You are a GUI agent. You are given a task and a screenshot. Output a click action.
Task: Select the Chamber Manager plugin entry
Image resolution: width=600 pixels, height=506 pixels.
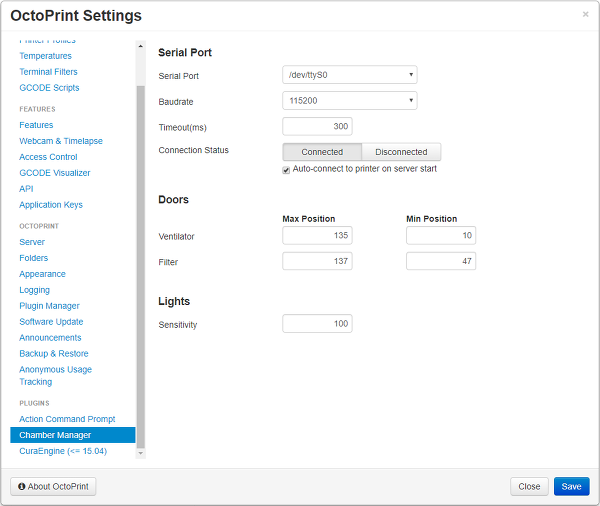click(x=73, y=435)
